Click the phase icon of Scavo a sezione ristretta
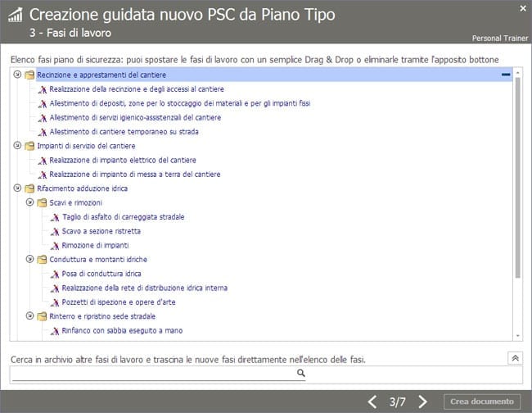Viewport: 532px width, 413px height. 55,232
